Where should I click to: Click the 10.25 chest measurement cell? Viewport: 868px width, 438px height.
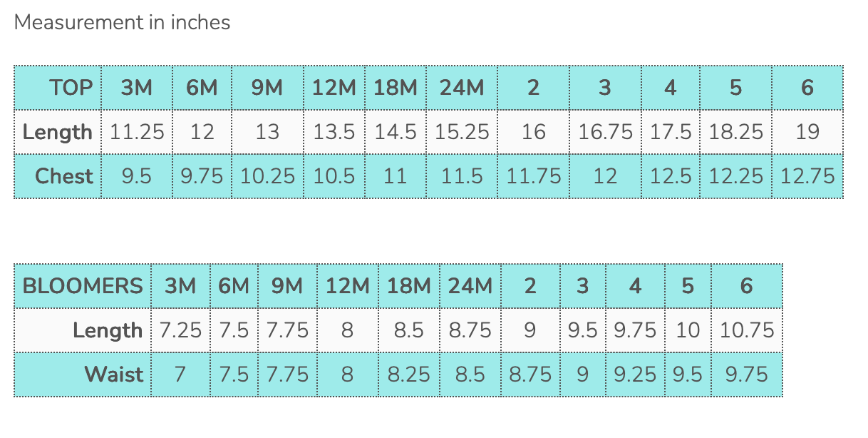click(267, 176)
